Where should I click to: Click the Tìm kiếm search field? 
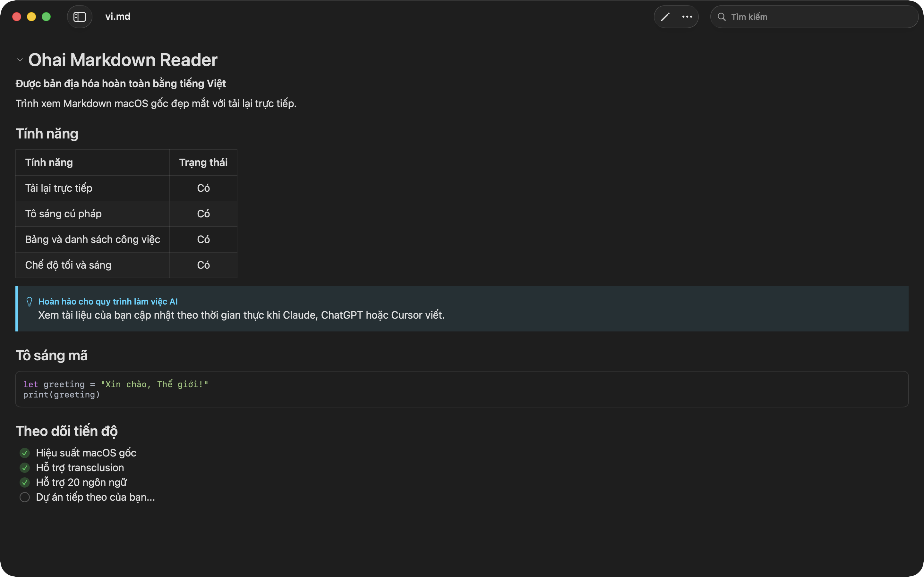coord(821,17)
